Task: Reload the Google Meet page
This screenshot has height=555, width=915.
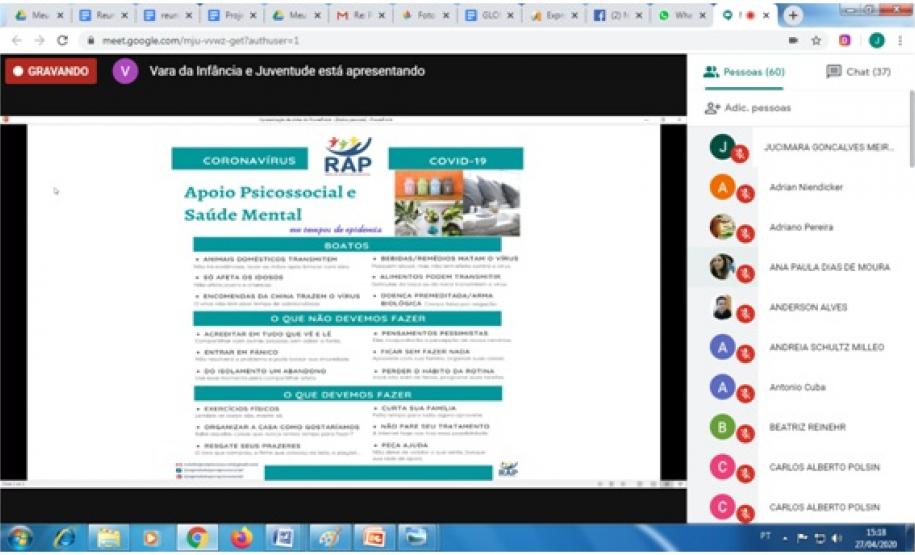Action: tap(63, 40)
